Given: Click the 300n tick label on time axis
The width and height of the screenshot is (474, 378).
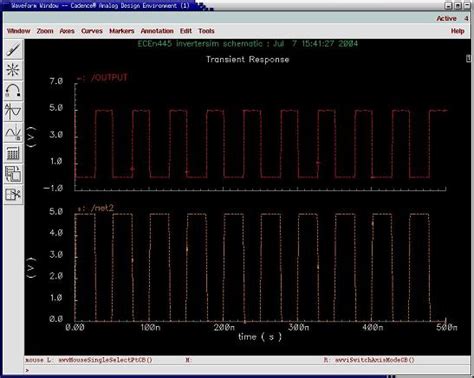Looking at the screenshot, I should (298, 327).
